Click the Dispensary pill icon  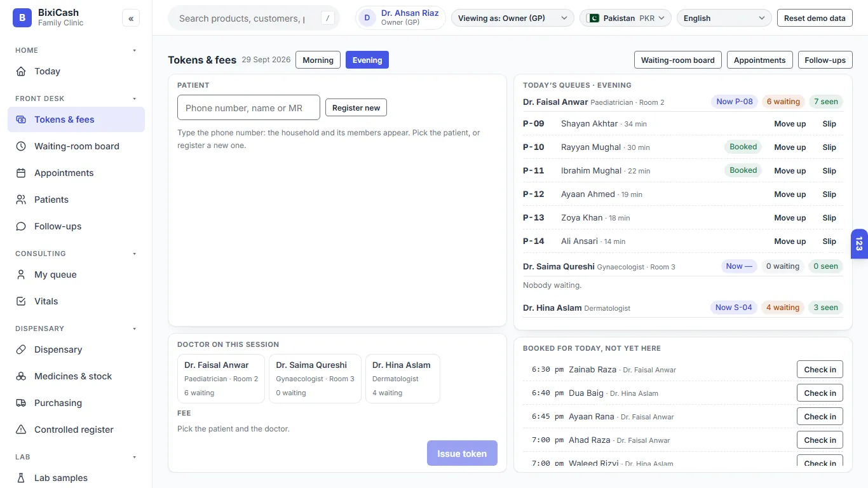pyautogui.click(x=21, y=349)
